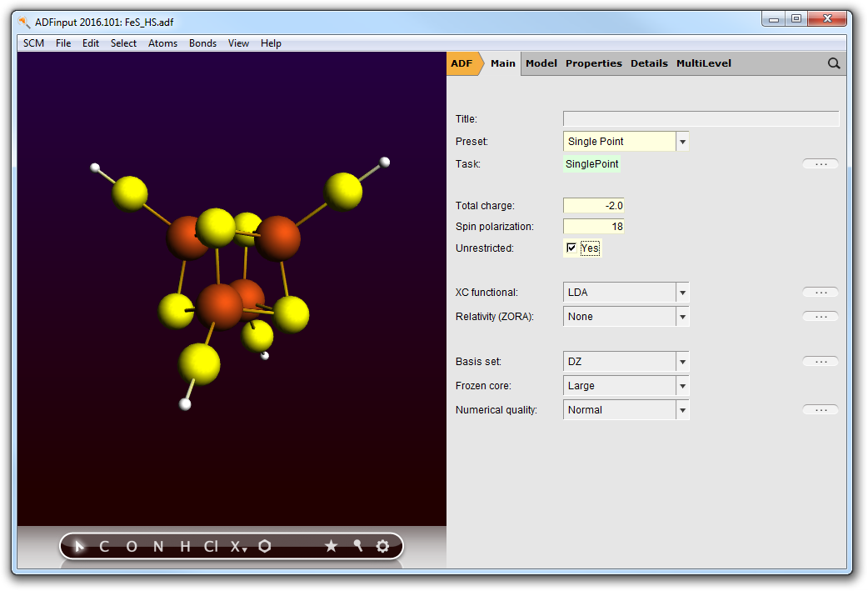Screen dimensions: 868x591
Task: Open the File menu
Action: tap(63, 43)
